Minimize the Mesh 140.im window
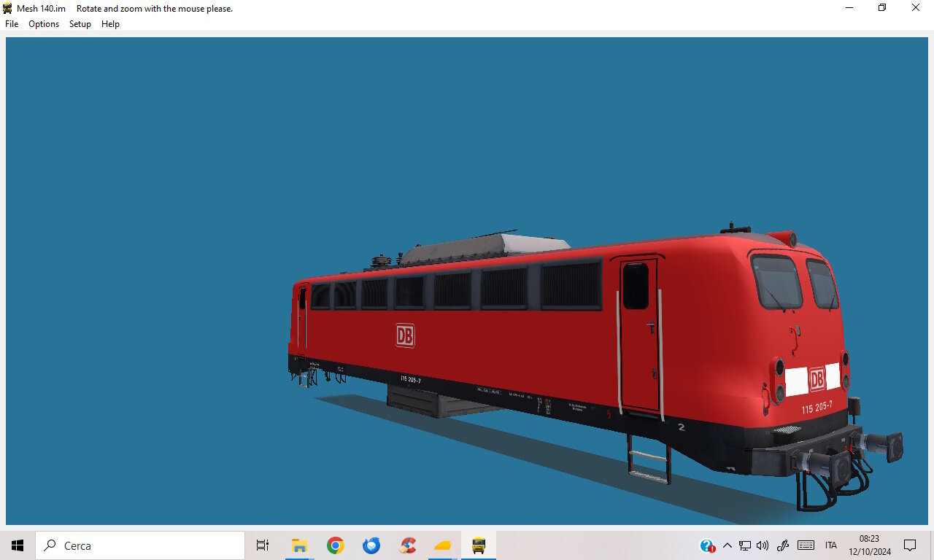934x560 pixels. tap(849, 8)
